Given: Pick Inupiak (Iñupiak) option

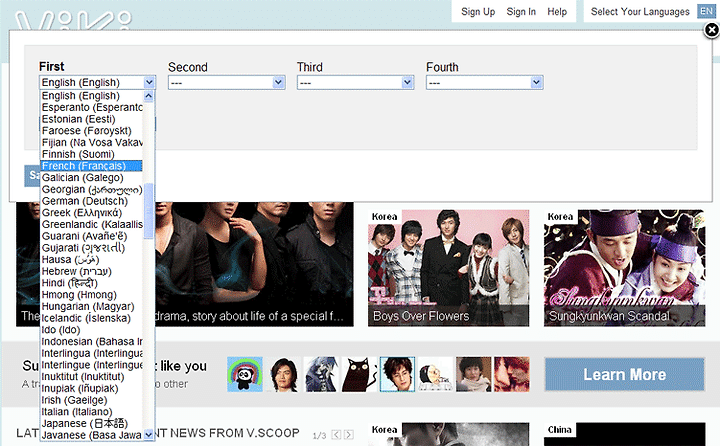Looking at the screenshot, I should (x=92, y=389).
